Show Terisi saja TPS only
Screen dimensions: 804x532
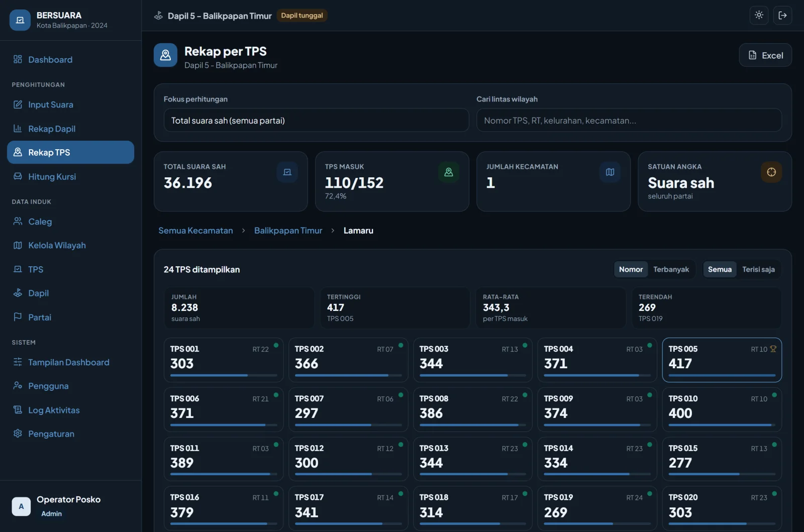coord(758,269)
